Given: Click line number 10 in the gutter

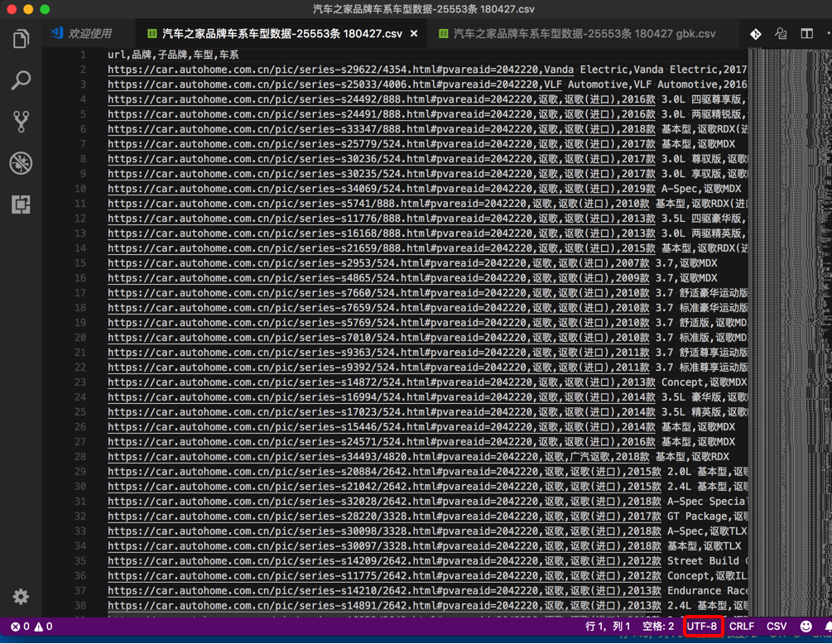Looking at the screenshot, I should [80, 189].
